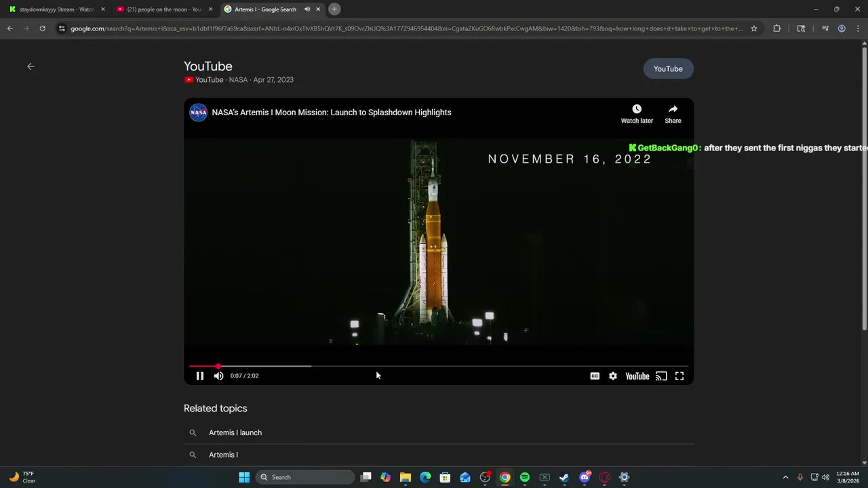Bookmark this page with the star icon
Screen dimensions: 868x488
[x=753, y=28]
